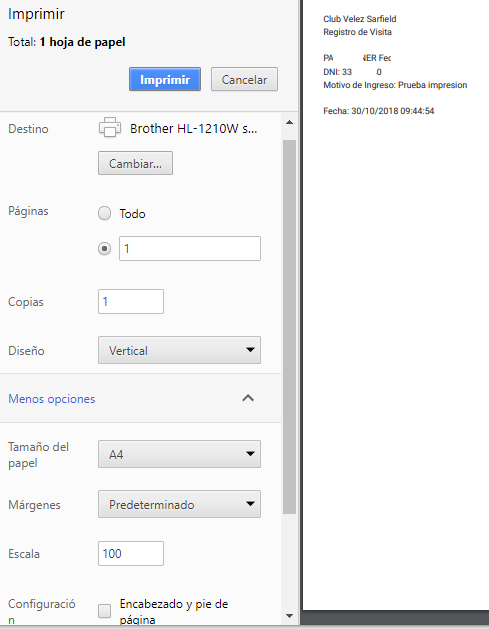The width and height of the screenshot is (489, 629).
Task: Click the scrollbar down arrow
Action: click(289, 616)
